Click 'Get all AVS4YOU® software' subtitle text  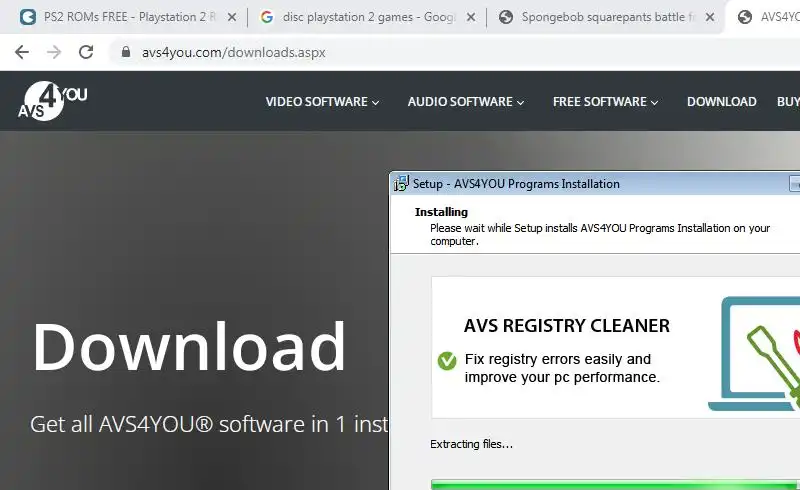tap(209, 424)
